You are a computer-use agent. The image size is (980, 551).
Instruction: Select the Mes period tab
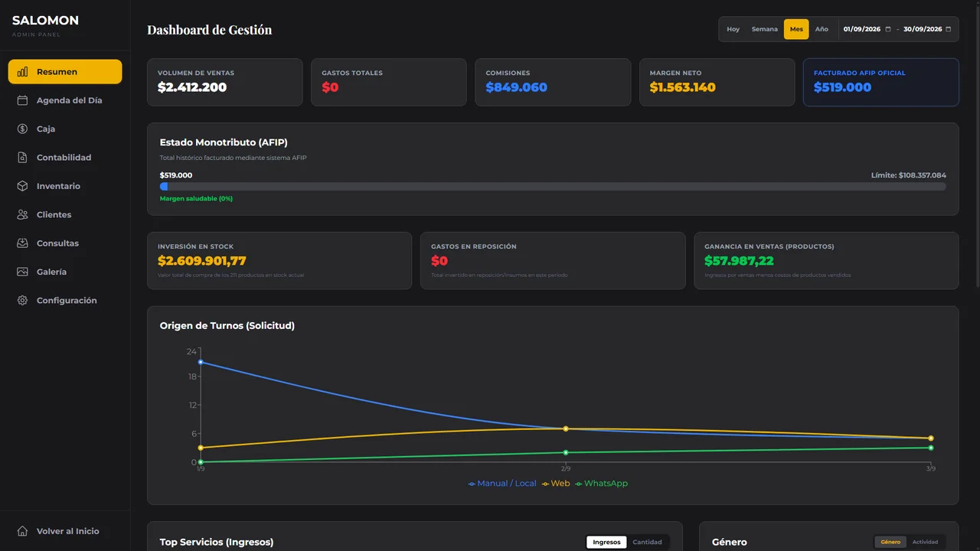(x=796, y=29)
